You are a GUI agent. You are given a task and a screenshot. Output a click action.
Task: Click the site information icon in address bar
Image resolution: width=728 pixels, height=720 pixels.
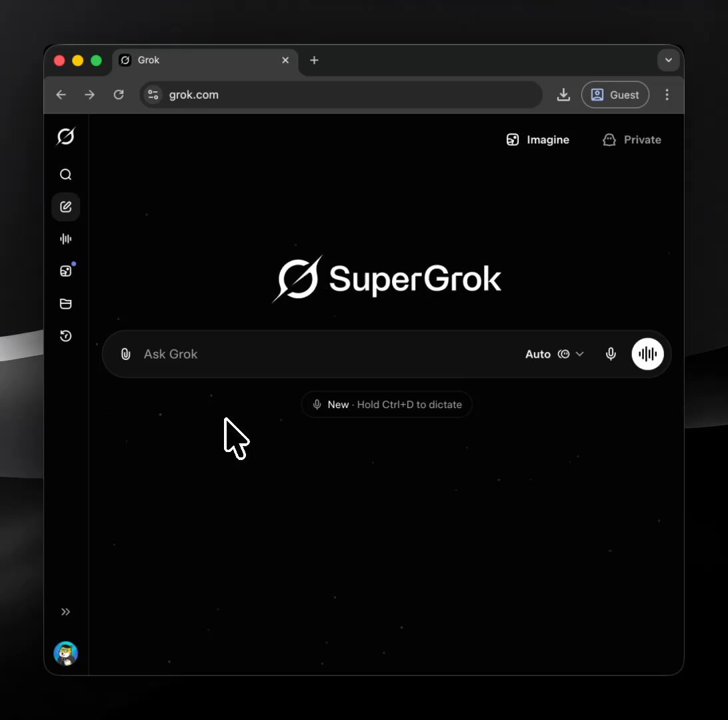(x=153, y=95)
